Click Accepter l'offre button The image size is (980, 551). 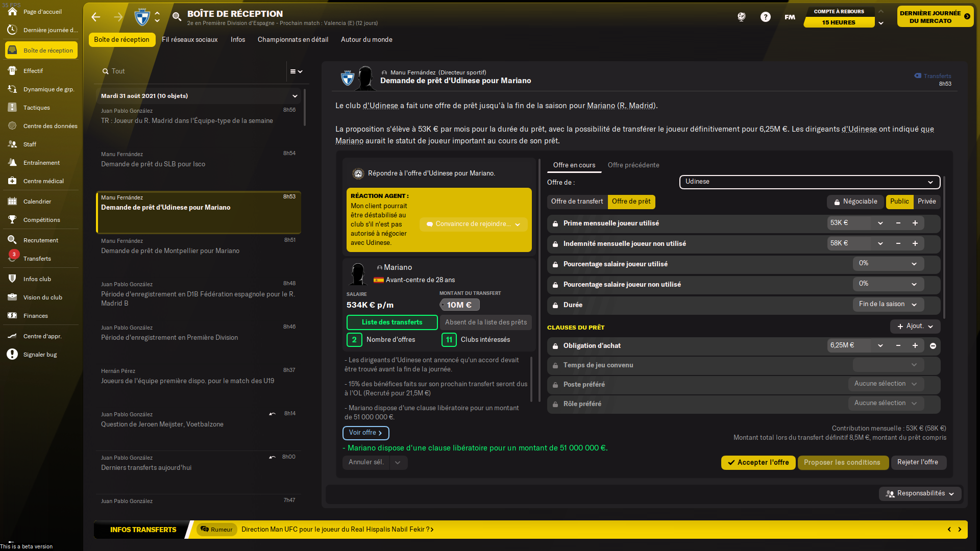[x=758, y=462]
